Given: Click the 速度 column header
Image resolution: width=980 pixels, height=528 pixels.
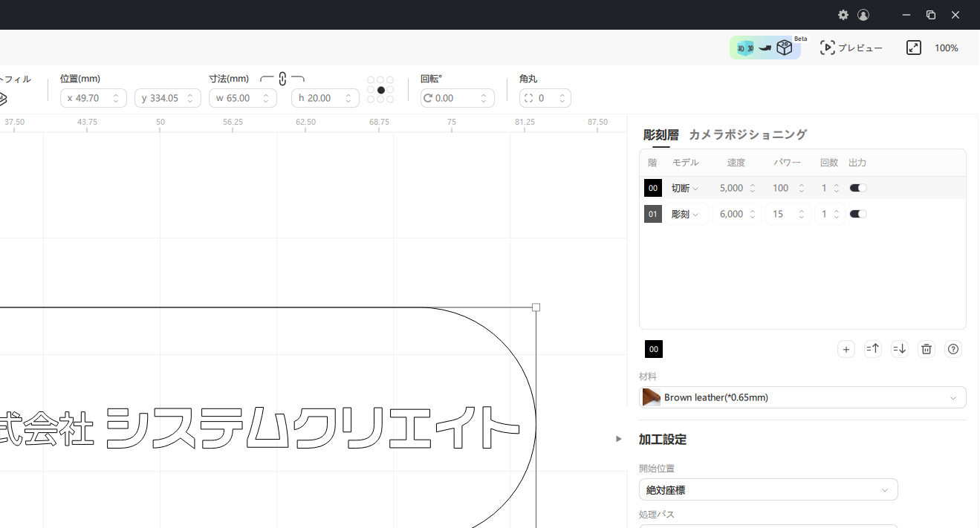Looking at the screenshot, I should coord(736,163).
